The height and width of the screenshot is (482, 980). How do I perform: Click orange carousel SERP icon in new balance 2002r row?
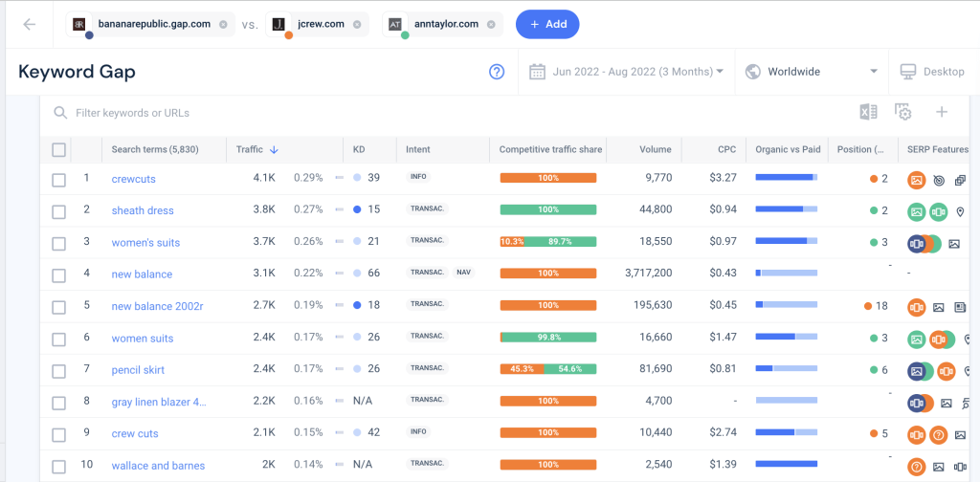point(916,308)
